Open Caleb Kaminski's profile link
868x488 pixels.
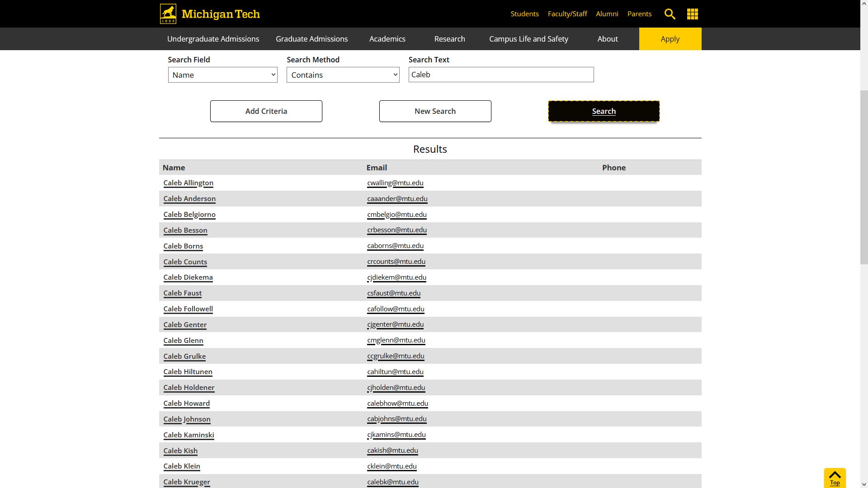click(x=189, y=435)
